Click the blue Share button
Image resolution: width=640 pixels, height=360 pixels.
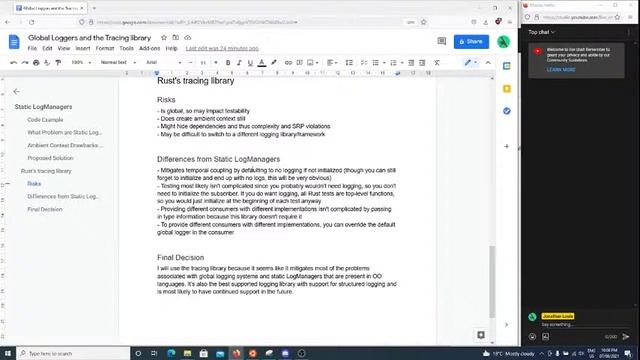point(471,41)
